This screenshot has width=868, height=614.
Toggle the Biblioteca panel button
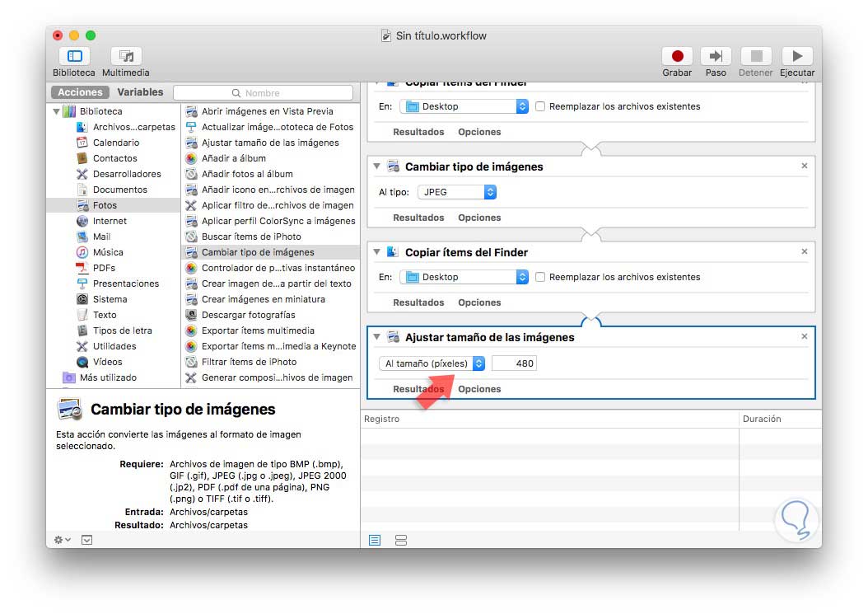(74, 56)
